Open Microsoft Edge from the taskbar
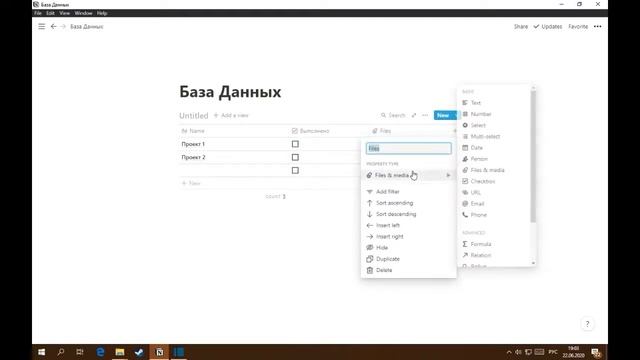 click(100, 352)
